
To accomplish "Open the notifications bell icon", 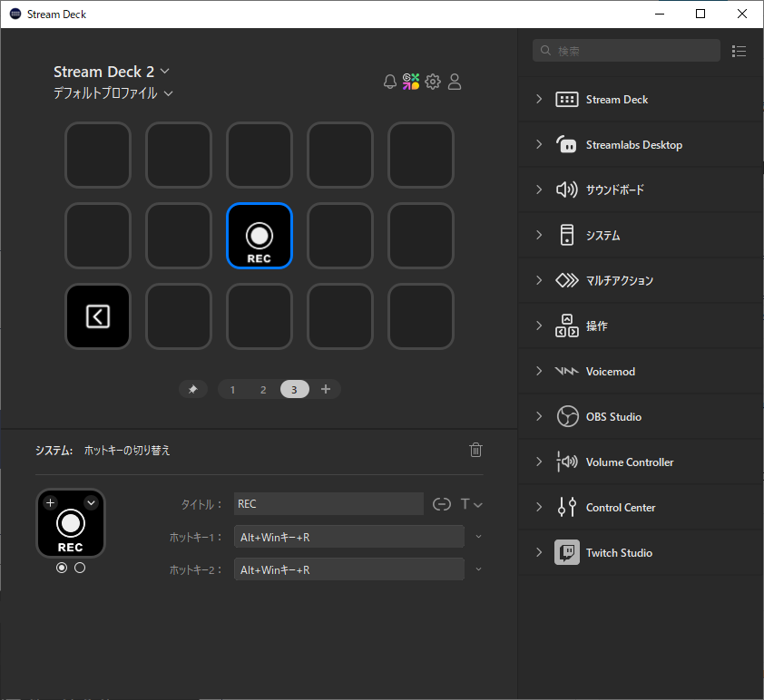I will pyautogui.click(x=390, y=82).
